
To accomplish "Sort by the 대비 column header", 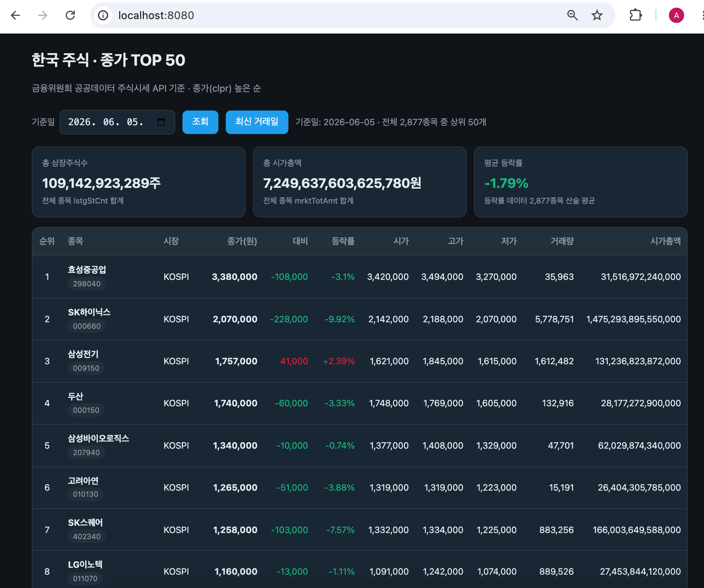I will click(300, 241).
